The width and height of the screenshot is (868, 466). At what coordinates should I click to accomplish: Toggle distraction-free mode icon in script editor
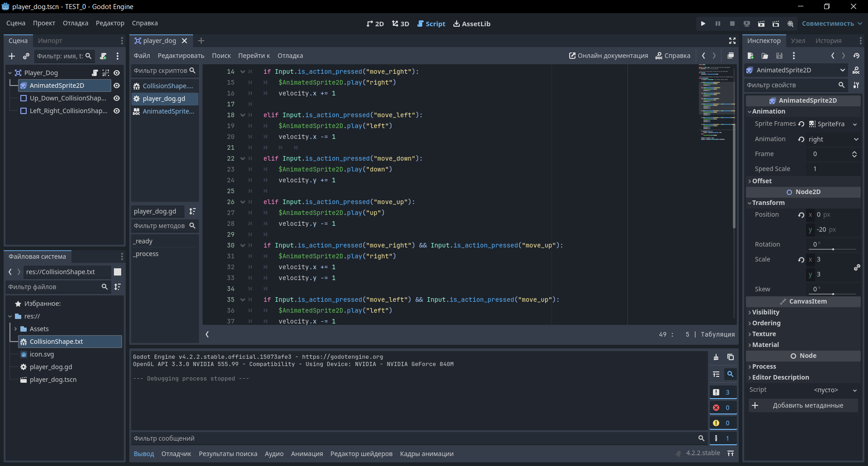pos(732,41)
